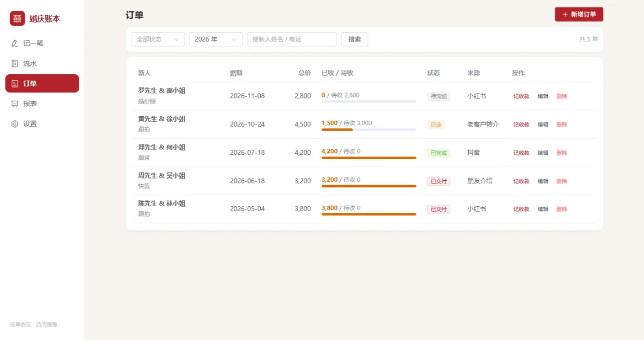644x340 pixels.
Task: Click the 搜索 button
Action: tap(355, 39)
